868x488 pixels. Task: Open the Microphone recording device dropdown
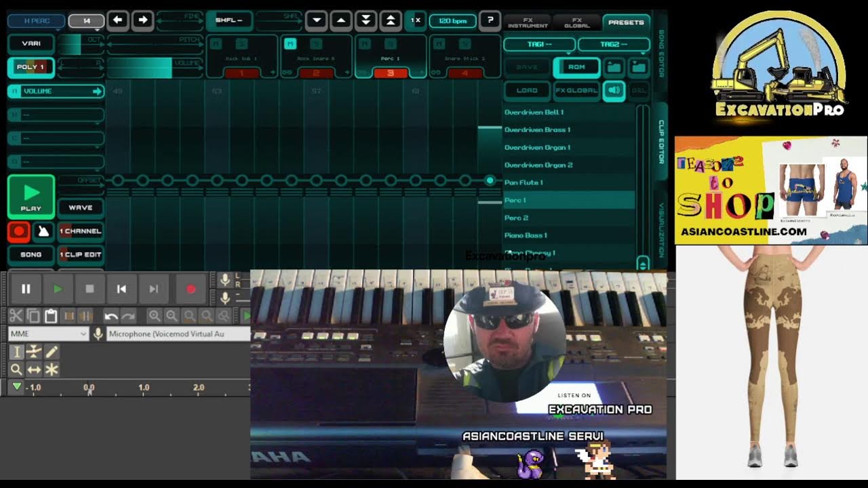[178, 333]
